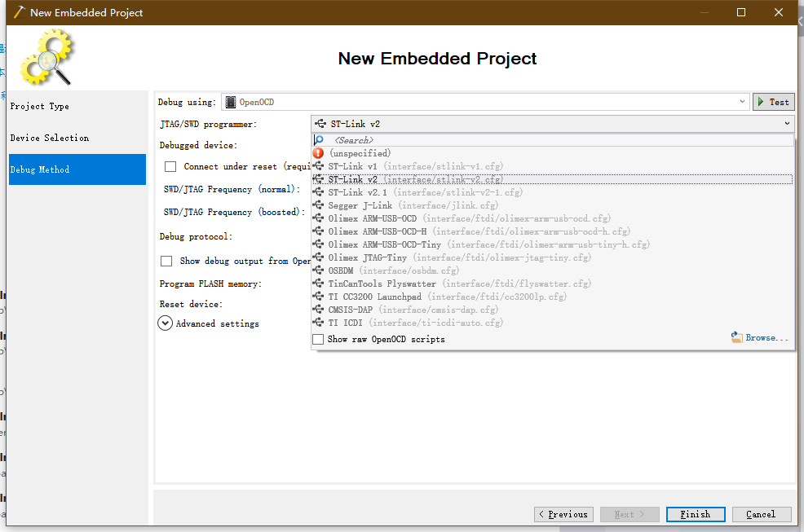This screenshot has width=804, height=532.
Task: Click the USB icon beside TI ICDI
Action: click(319, 323)
